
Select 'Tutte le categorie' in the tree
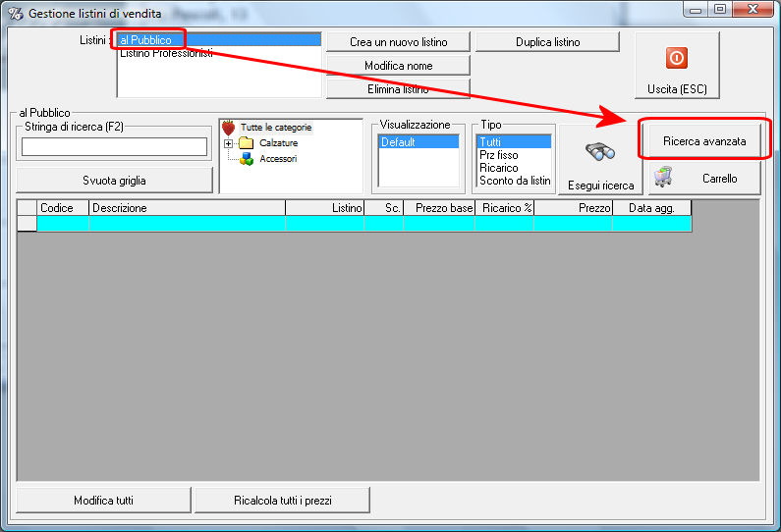tap(276, 128)
